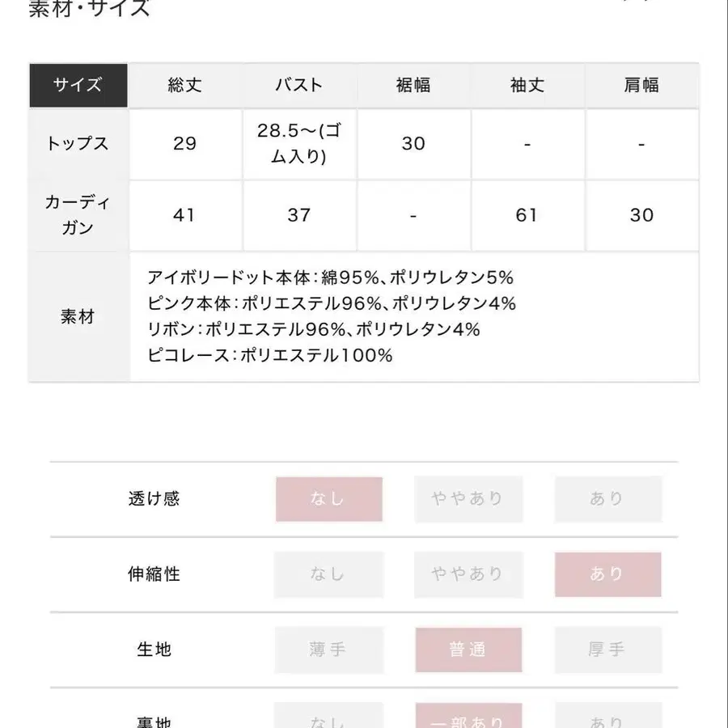728x728 pixels.
Task: Click the 裾幅 column header
Action: pyautogui.click(x=413, y=85)
